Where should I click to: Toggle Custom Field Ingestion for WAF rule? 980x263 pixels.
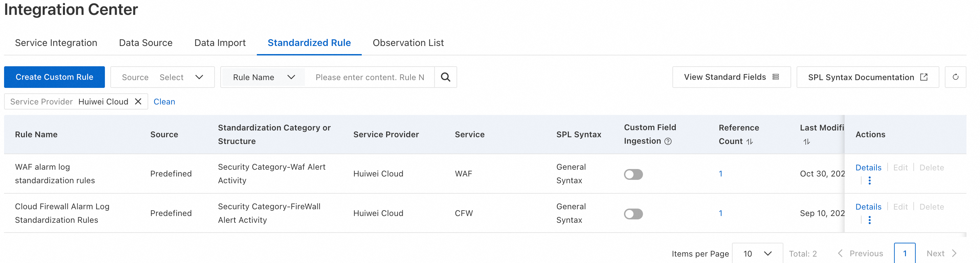pyautogui.click(x=633, y=174)
